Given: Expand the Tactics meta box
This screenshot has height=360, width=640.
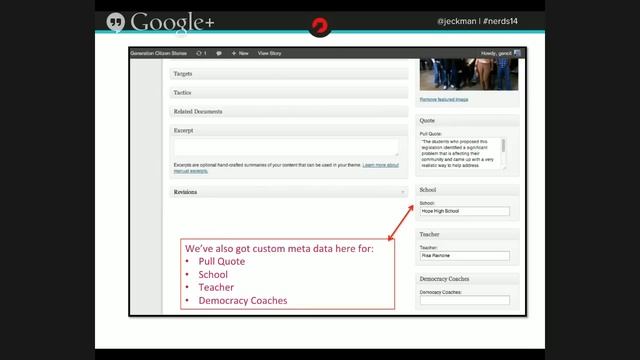Looking at the screenshot, I should pyautogui.click(x=289, y=93).
